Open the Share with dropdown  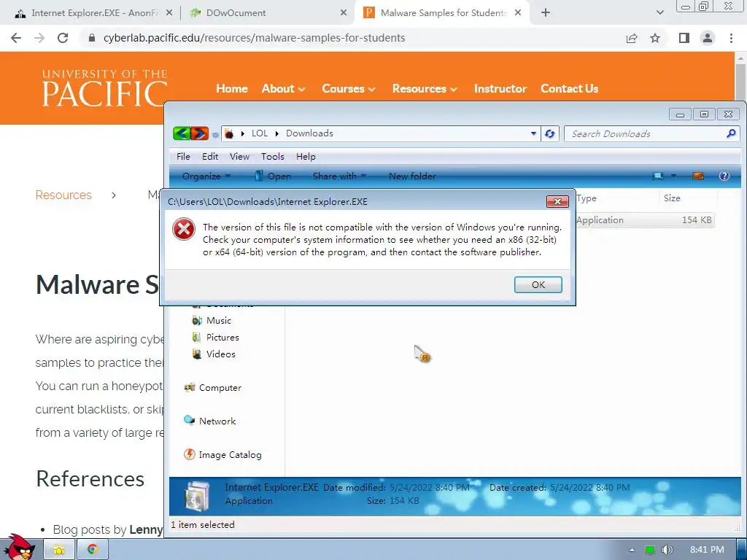click(339, 176)
